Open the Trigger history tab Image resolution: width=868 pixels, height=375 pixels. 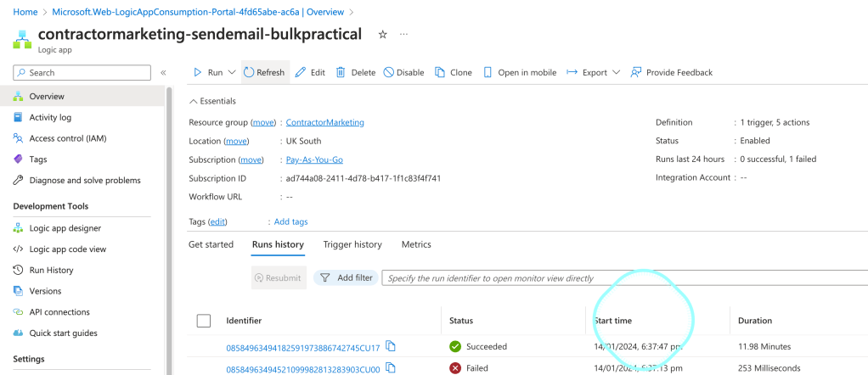(352, 244)
